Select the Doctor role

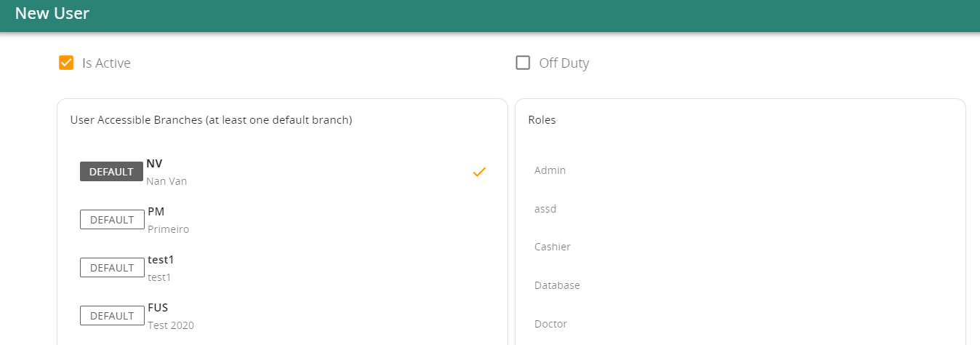click(x=550, y=324)
